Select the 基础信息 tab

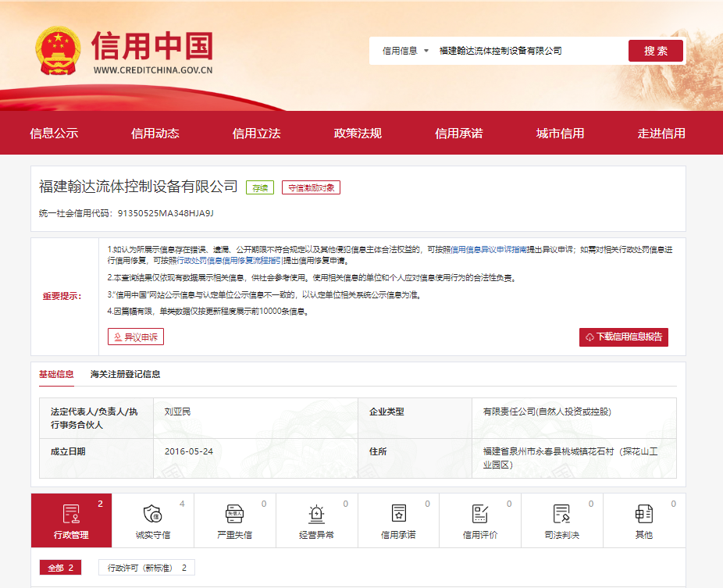56,374
